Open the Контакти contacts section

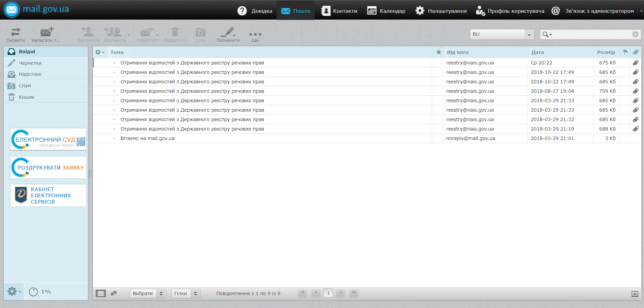[x=339, y=11]
